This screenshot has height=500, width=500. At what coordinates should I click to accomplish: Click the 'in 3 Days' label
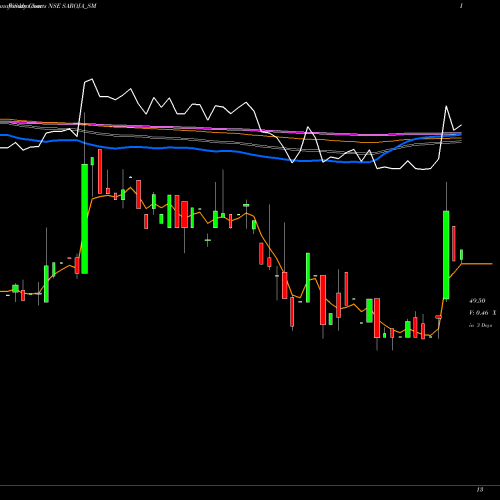point(480,325)
